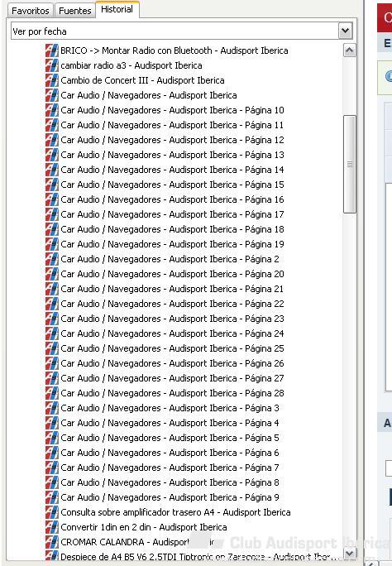Screen dimensions: 392x566
Task: Click icon next to 'CROMAR CALANDRA' entry
Action: coord(51,542)
